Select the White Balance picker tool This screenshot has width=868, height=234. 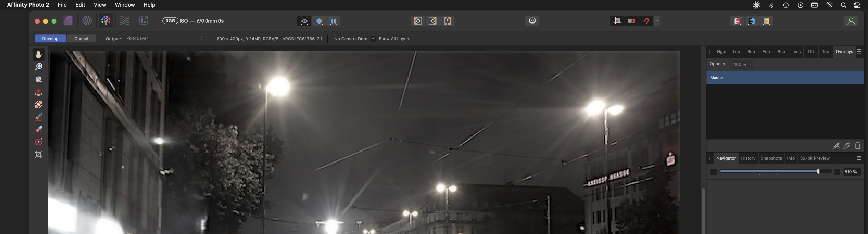click(x=39, y=79)
